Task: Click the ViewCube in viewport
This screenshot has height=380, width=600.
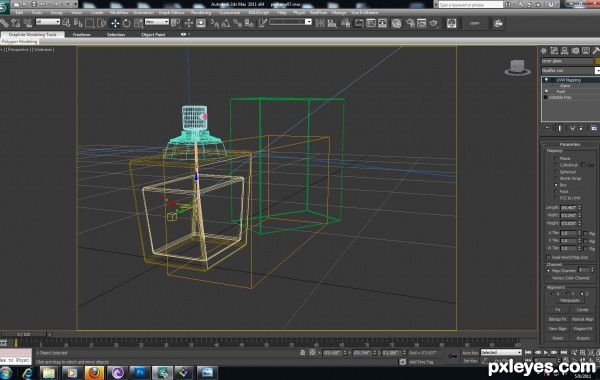Action: click(x=517, y=68)
